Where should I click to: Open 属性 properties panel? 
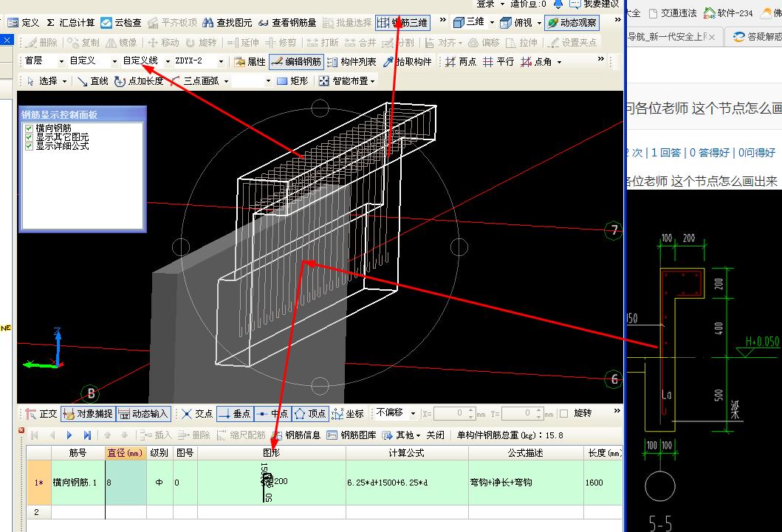pyautogui.click(x=250, y=62)
